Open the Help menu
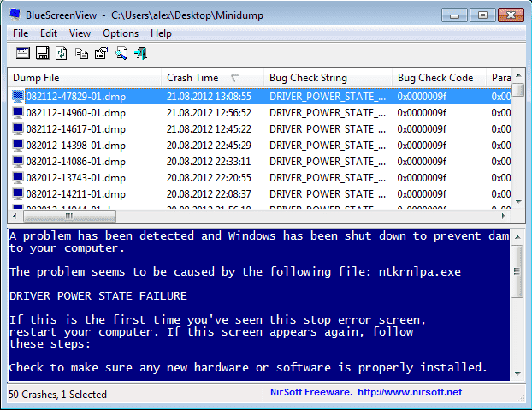The height and width of the screenshot is (410, 532). [161, 33]
